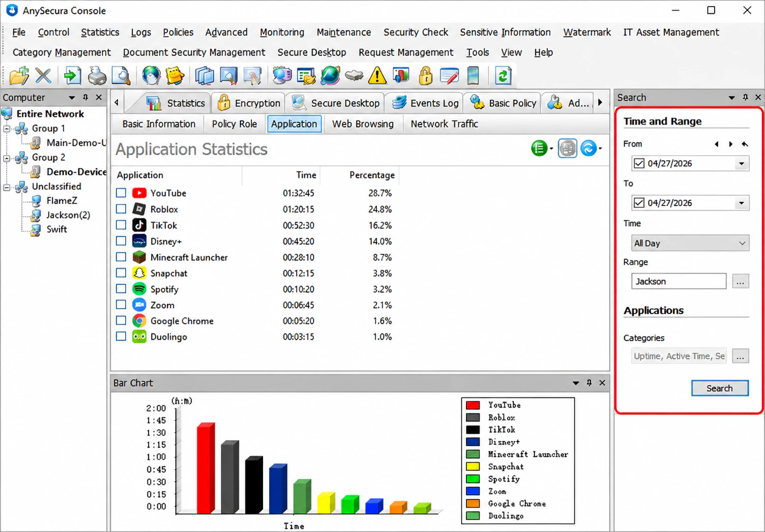Click the gray layout toggle icon
This screenshot has height=532, width=765.
[x=567, y=149]
